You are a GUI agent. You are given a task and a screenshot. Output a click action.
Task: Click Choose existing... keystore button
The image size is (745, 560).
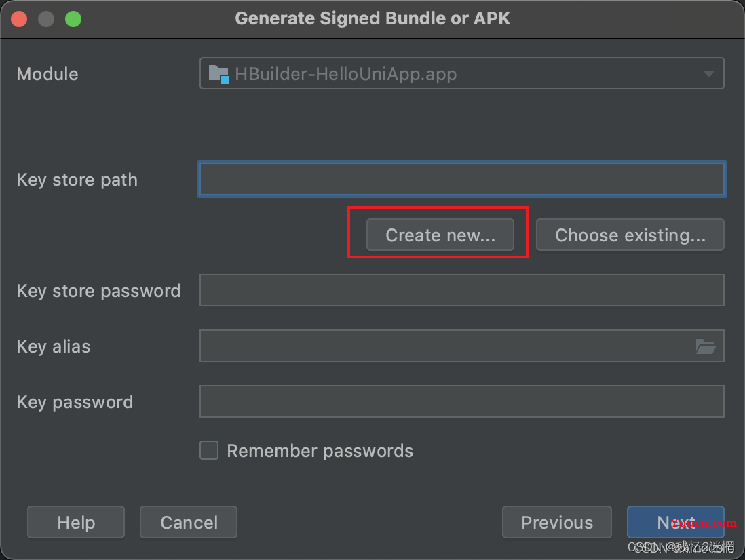630,235
